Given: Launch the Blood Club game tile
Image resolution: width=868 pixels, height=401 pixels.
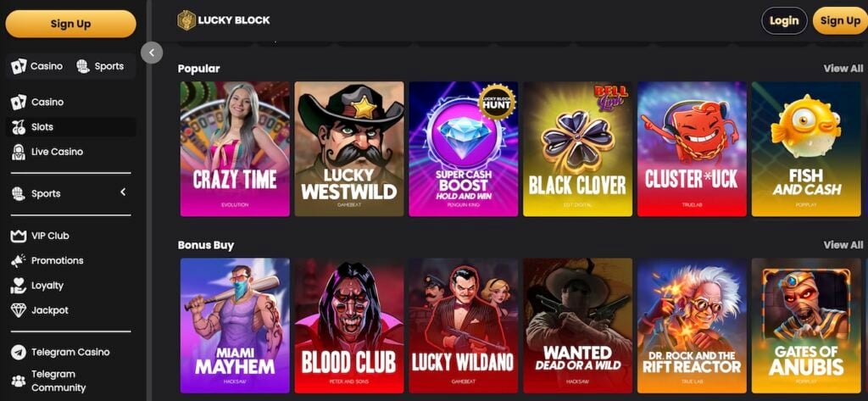Looking at the screenshot, I should tap(349, 326).
